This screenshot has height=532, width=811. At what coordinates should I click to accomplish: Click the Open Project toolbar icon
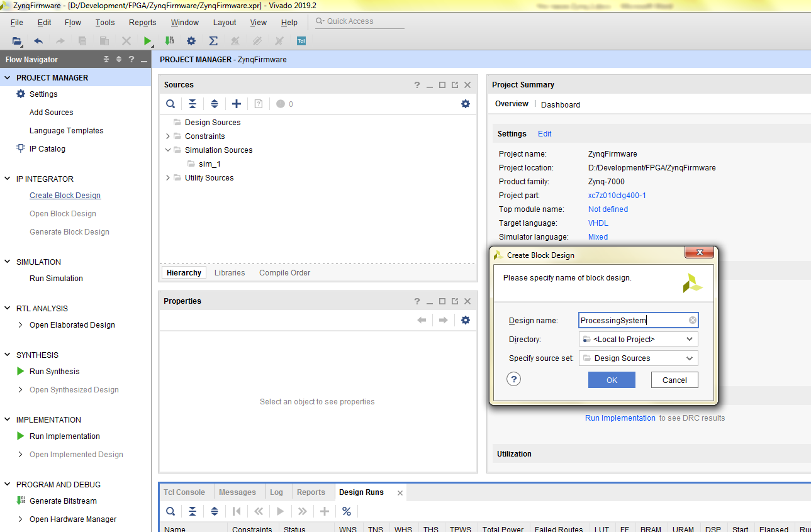[x=17, y=41]
